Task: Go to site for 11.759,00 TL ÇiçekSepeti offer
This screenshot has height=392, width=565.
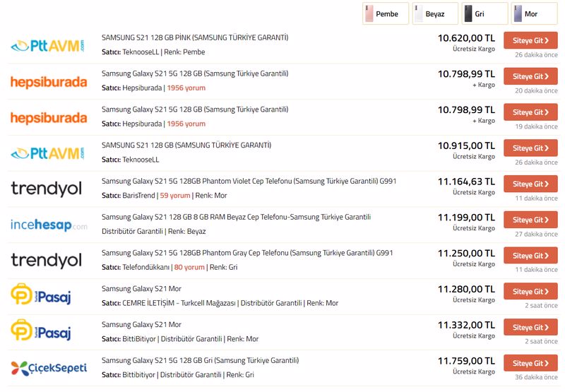Action: (530, 363)
